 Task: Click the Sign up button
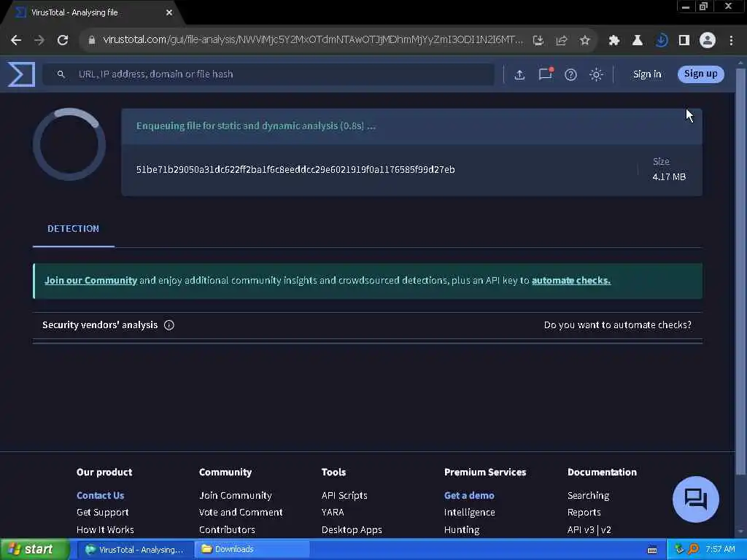(x=701, y=74)
